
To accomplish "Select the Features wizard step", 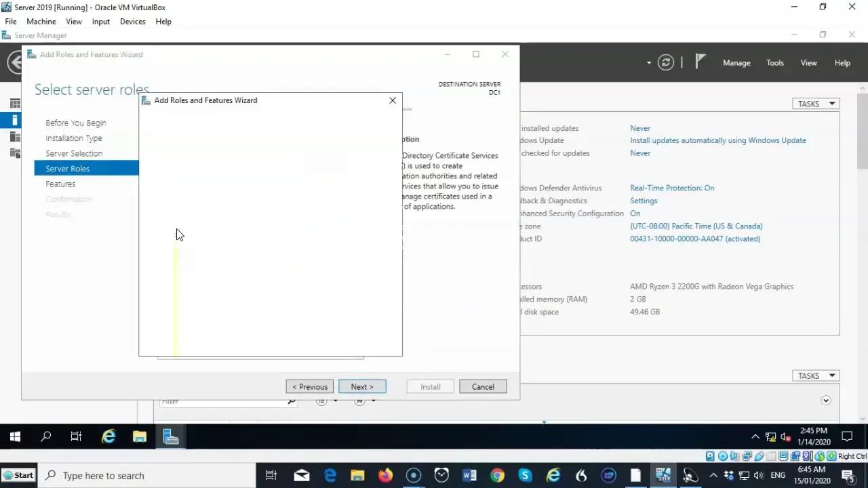I will [x=60, y=184].
